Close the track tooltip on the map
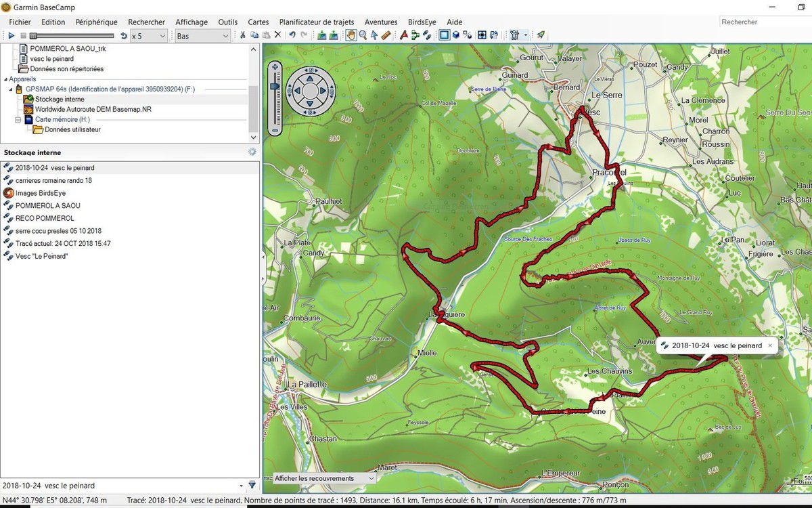 click(x=769, y=345)
